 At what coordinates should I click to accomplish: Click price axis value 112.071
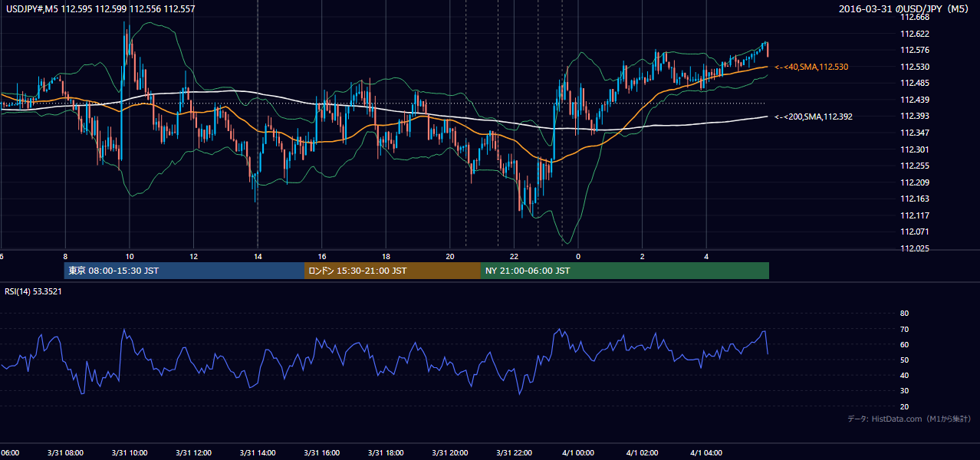click(x=915, y=232)
